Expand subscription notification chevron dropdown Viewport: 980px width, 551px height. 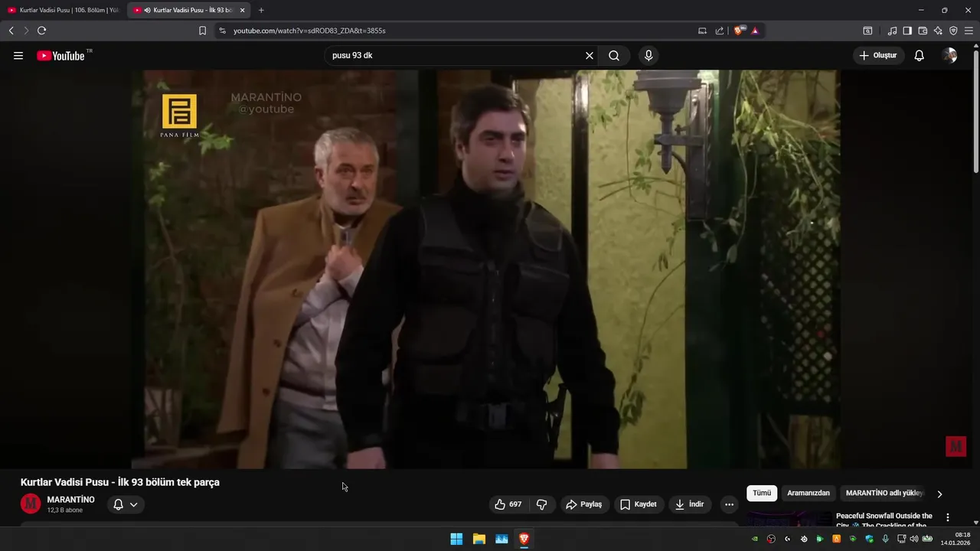coord(133,504)
